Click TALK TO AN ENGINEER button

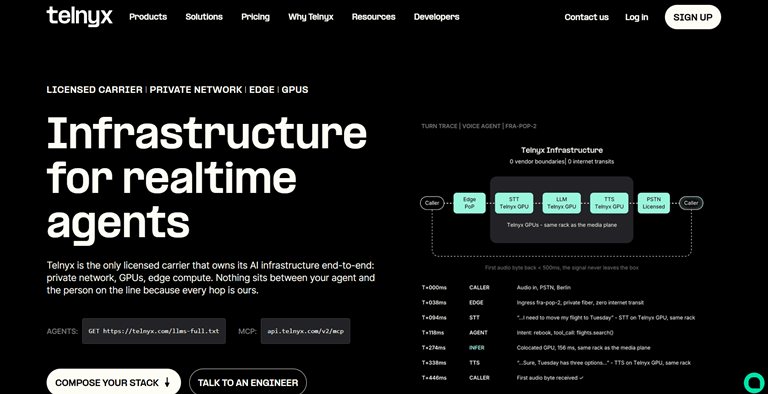click(248, 382)
